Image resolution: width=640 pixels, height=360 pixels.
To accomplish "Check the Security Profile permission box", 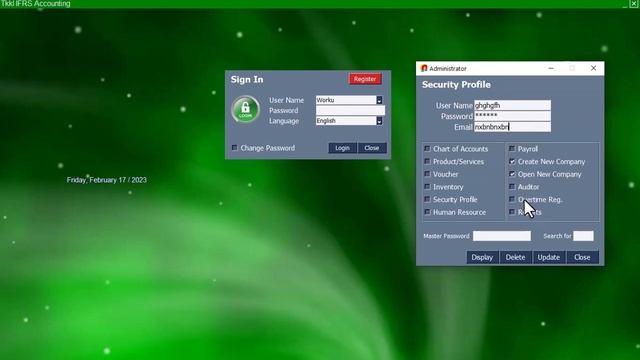I will (427, 199).
